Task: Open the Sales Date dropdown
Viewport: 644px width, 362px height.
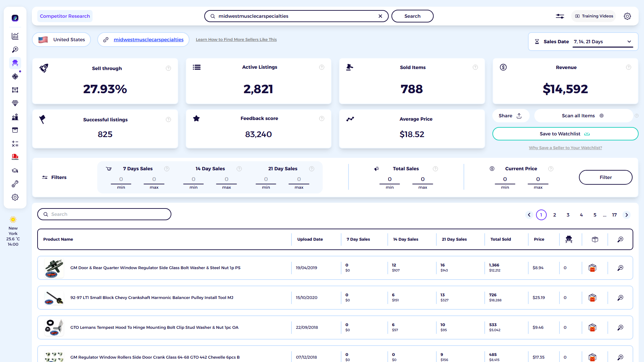Action: [x=603, y=42]
